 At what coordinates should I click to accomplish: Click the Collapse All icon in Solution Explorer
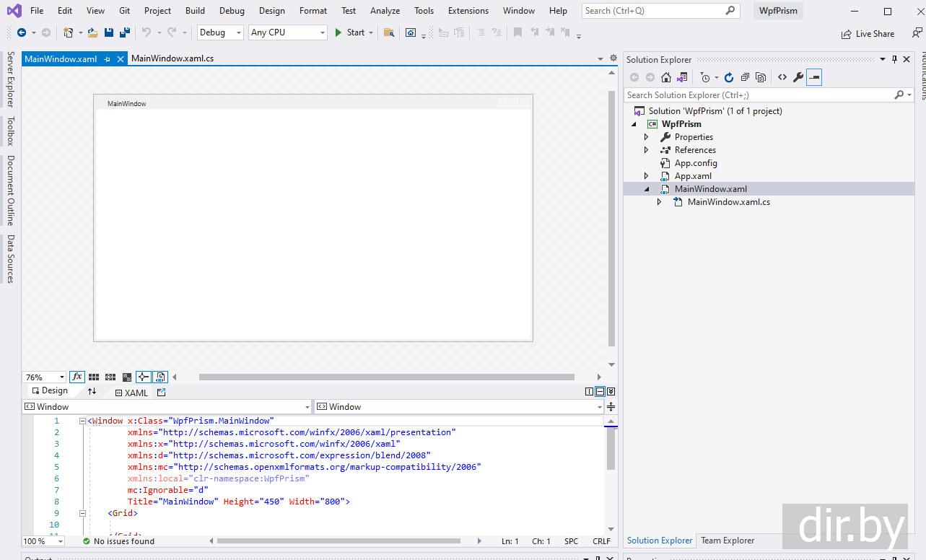tap(744, 77)
